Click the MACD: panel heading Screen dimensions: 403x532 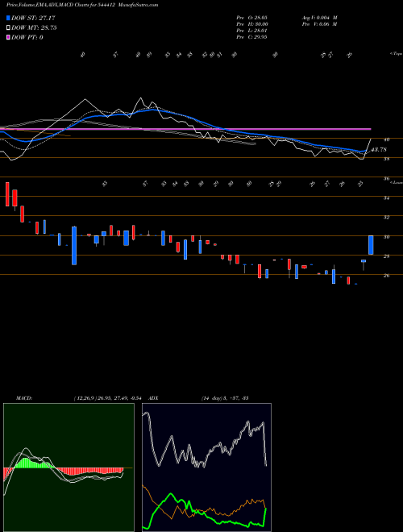(x=24, y=398)
